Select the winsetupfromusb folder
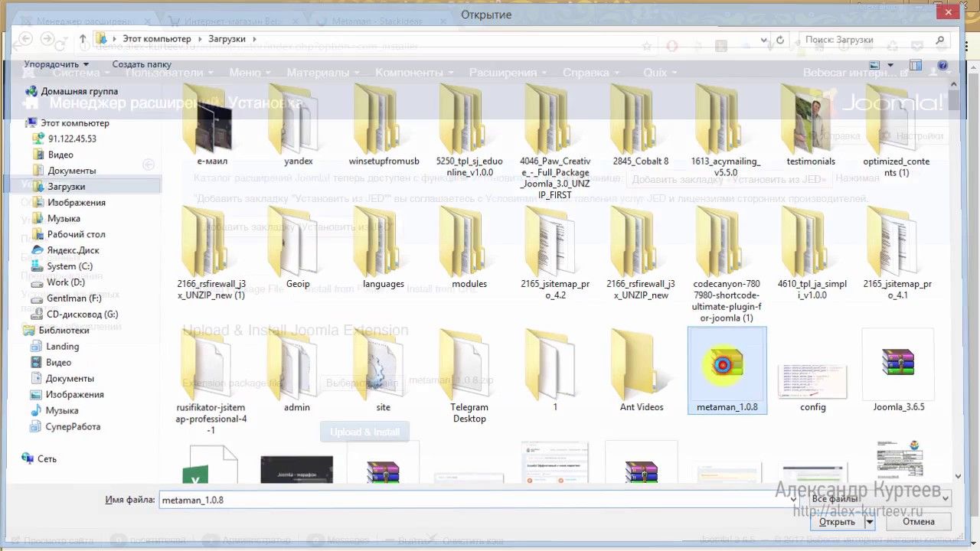 (384, 125)
